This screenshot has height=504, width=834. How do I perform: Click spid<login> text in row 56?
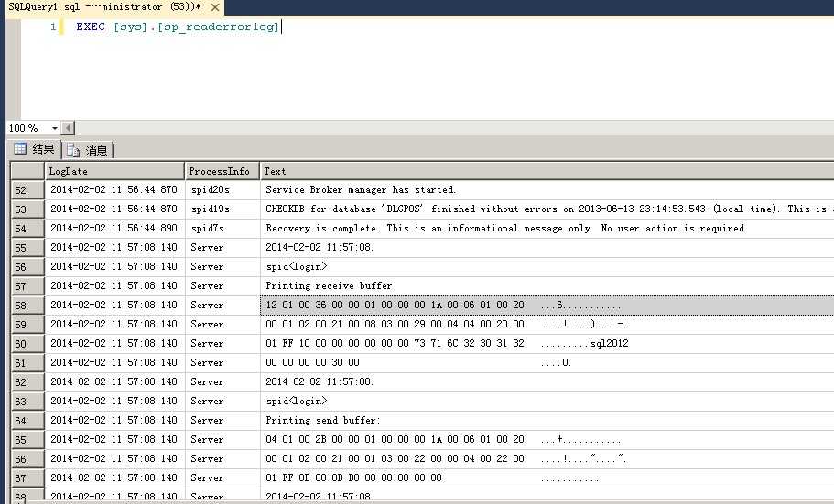pos(297,266)
